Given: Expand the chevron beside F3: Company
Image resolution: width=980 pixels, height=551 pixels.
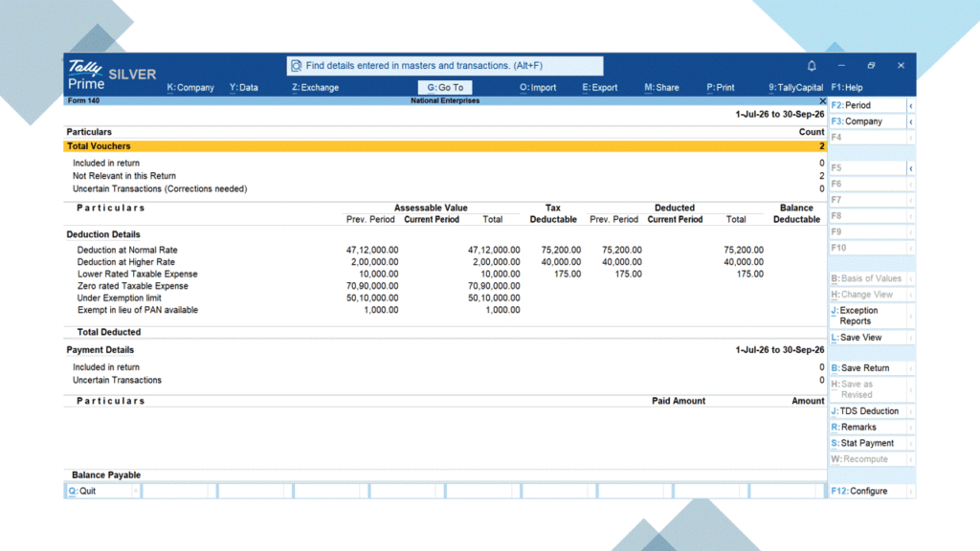Looking at the screenshot, I should point(911,121).
